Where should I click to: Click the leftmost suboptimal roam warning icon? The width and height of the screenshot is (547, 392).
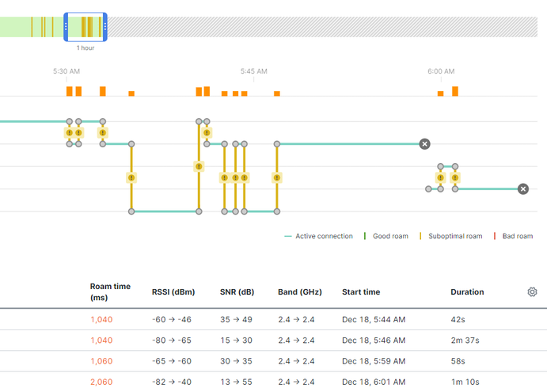click(69, 133)
